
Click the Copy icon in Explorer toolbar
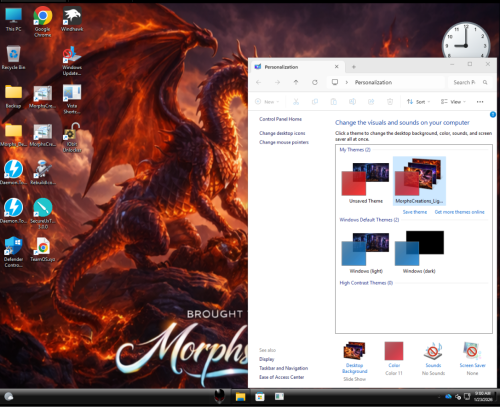tap(315, 102)
